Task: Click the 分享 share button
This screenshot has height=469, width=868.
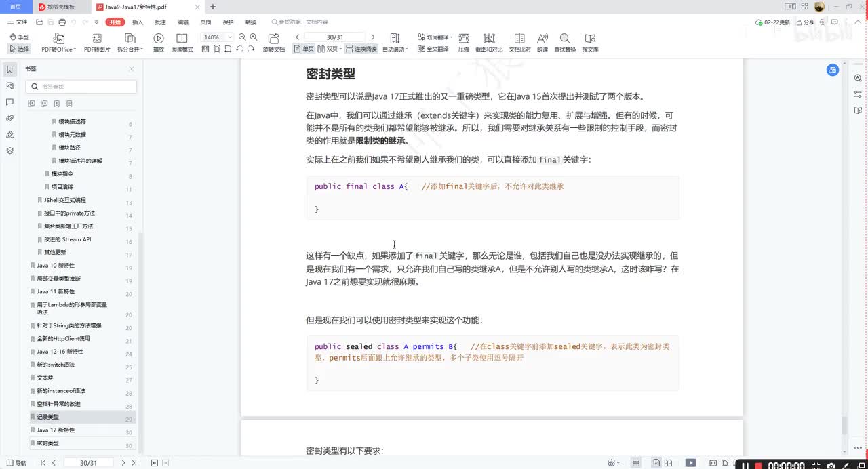Action: 805,22
